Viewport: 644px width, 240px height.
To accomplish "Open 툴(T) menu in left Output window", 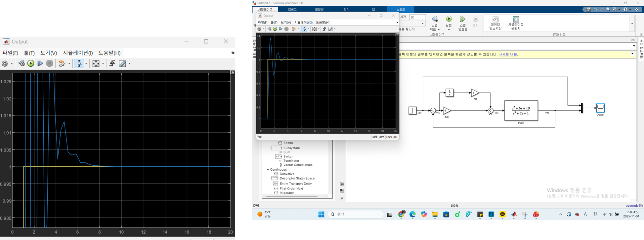I will (x=29, y=53).
